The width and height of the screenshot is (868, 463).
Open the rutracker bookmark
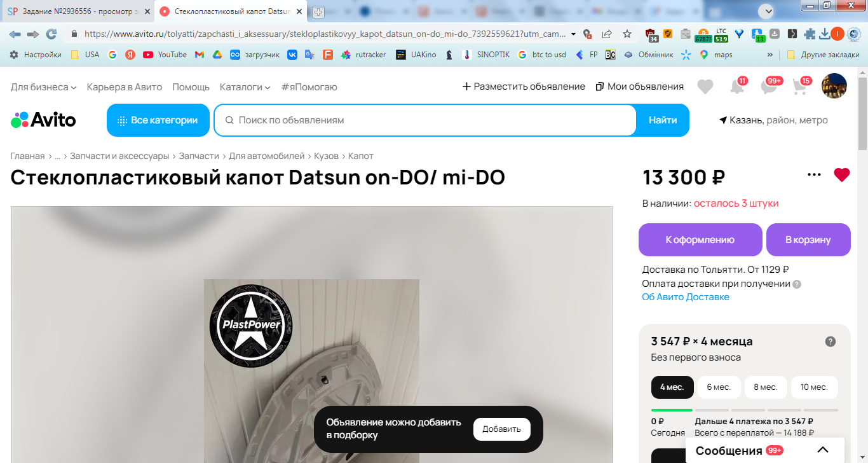click(363, 55)
